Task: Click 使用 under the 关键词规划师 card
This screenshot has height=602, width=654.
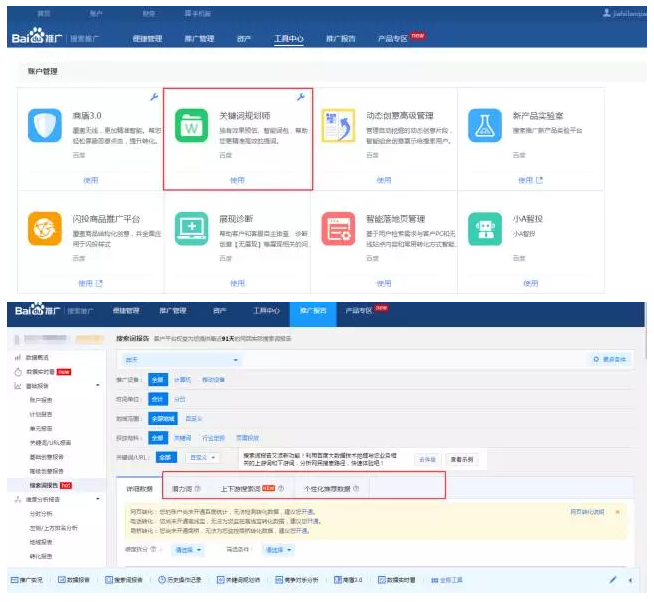Action: click(237, 180)
